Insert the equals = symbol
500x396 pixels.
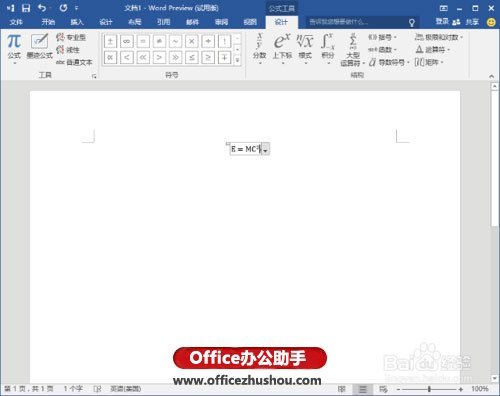[143, 41]
